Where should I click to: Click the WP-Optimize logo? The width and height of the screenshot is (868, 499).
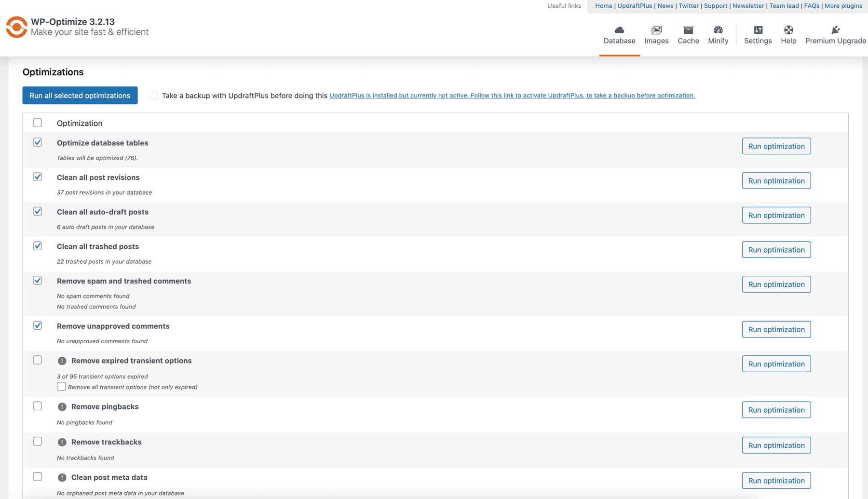point(16,27)
